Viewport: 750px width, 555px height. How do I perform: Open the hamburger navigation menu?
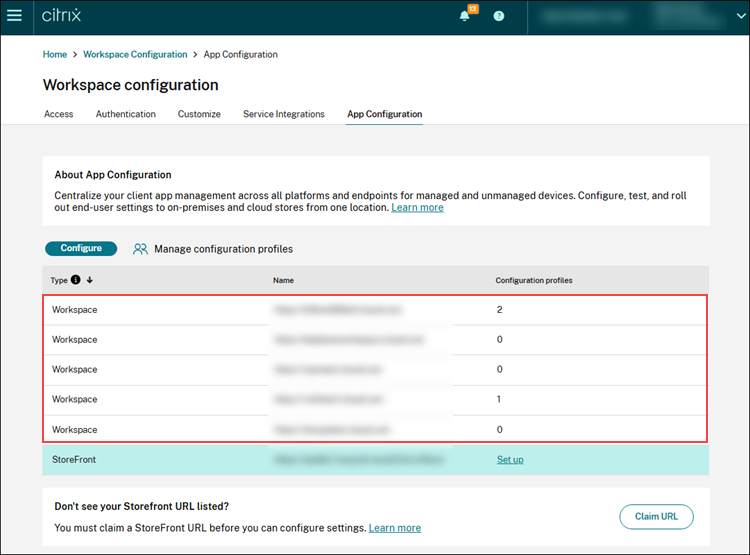point(14,16)
